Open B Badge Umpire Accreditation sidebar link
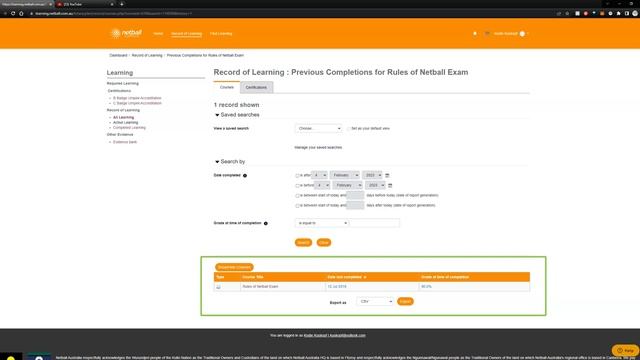The width and height of the screenshot is (640, 360). (x=137, y=98)
